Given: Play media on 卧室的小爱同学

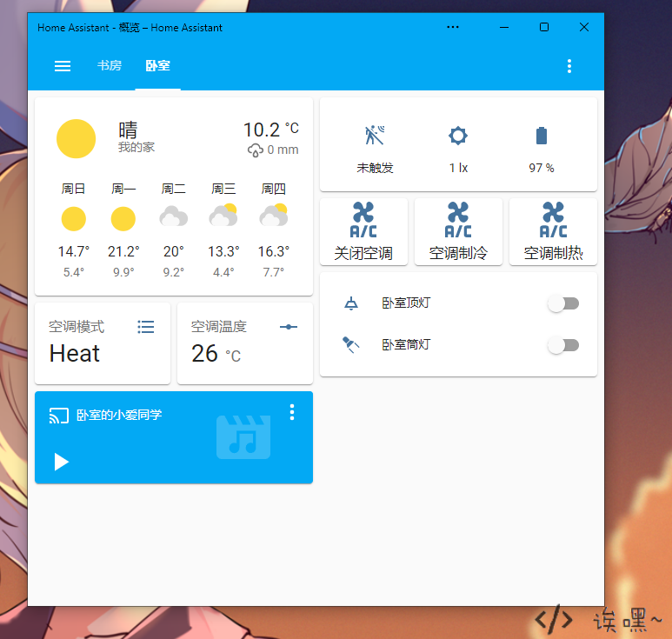Looking at the screenshot, I should pos(61,462).
